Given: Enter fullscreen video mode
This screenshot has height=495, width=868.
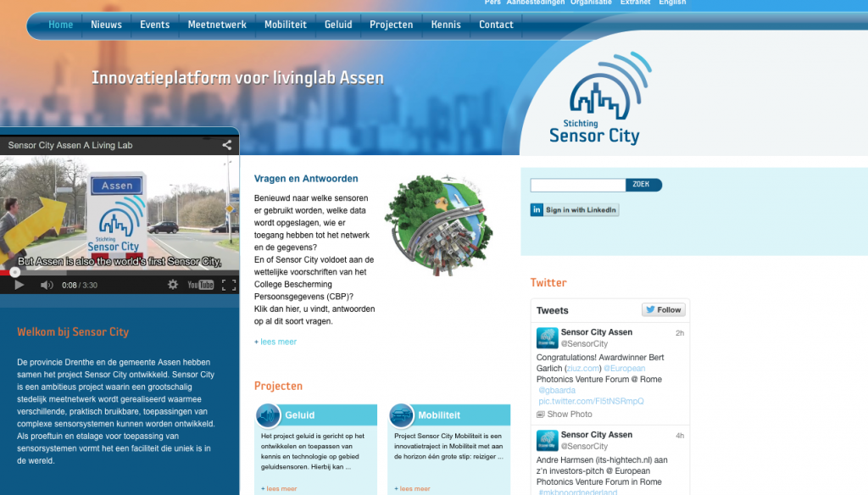Looking at the screenshot, I should click(229, 285).
